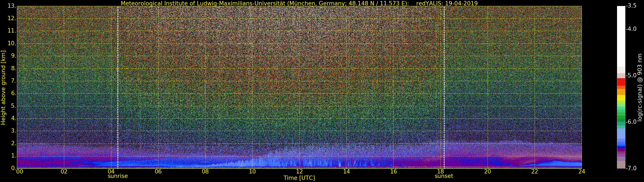Image resolution: width=644 pixels, height=182 pixels.
Task: Click the 'sunset' label below the time axis
Action: pyautogui.click(x=444, y=176)
